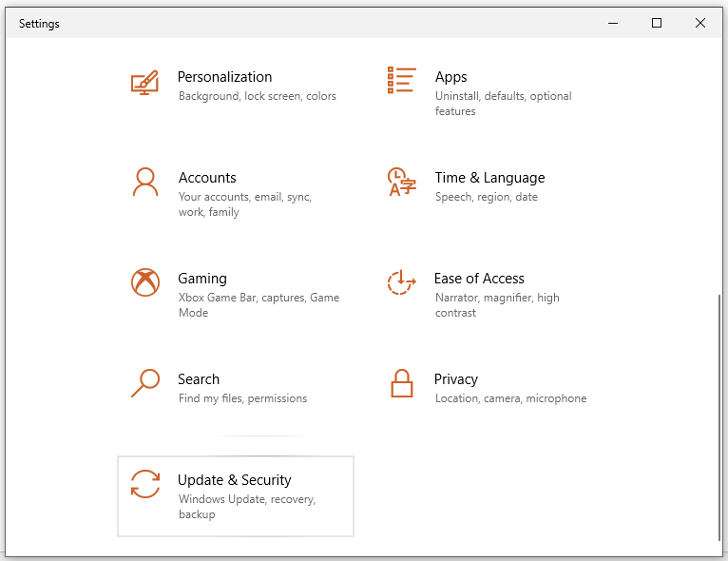The height and width of the screenshot is (561, 728).
Task: Click the Update & Security arrows icon
Action: (144, 484)
